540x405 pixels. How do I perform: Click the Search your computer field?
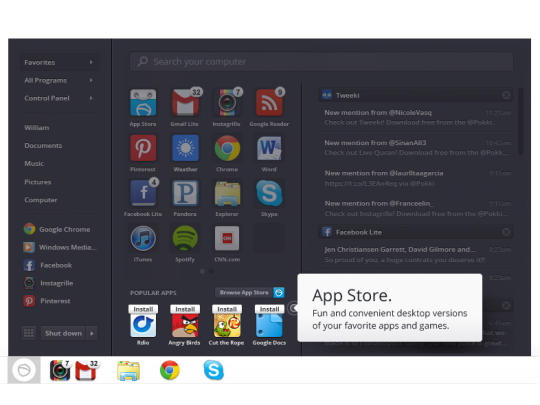pos(321,61)
